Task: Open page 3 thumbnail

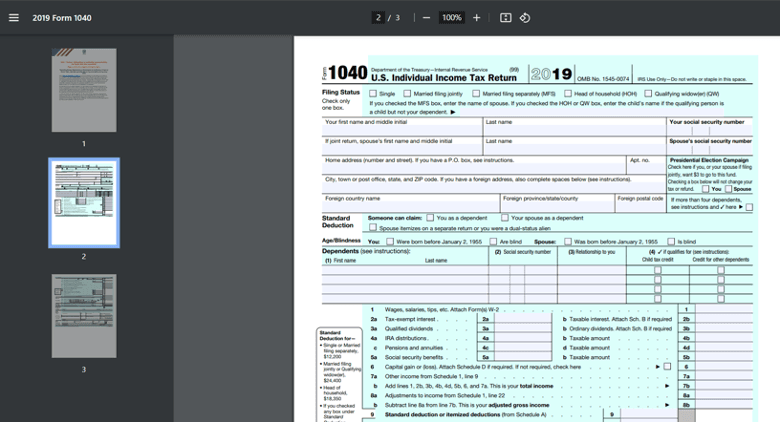Action: (84, 316)
